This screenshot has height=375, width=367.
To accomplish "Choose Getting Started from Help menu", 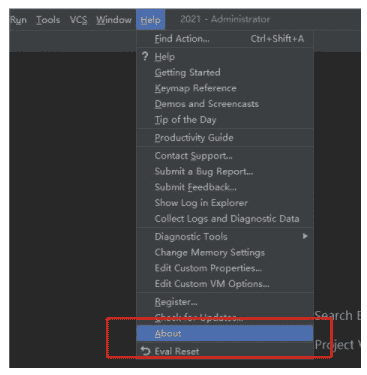I will pos(225,72).
